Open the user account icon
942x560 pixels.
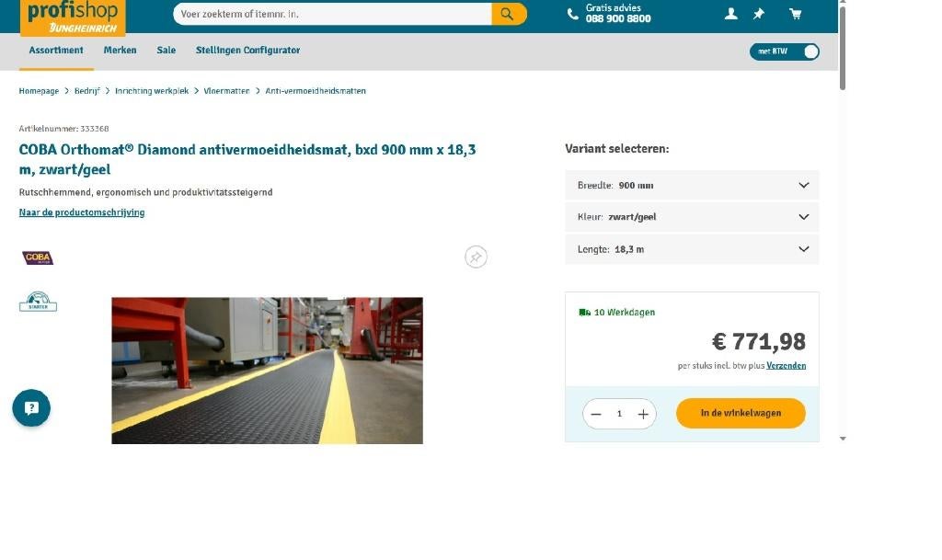(x=730, y=14)
